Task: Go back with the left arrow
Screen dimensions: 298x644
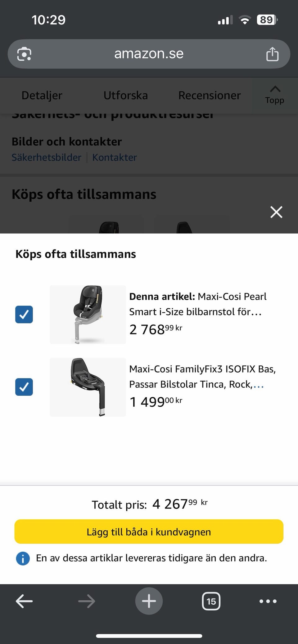Action: [24, 601]
